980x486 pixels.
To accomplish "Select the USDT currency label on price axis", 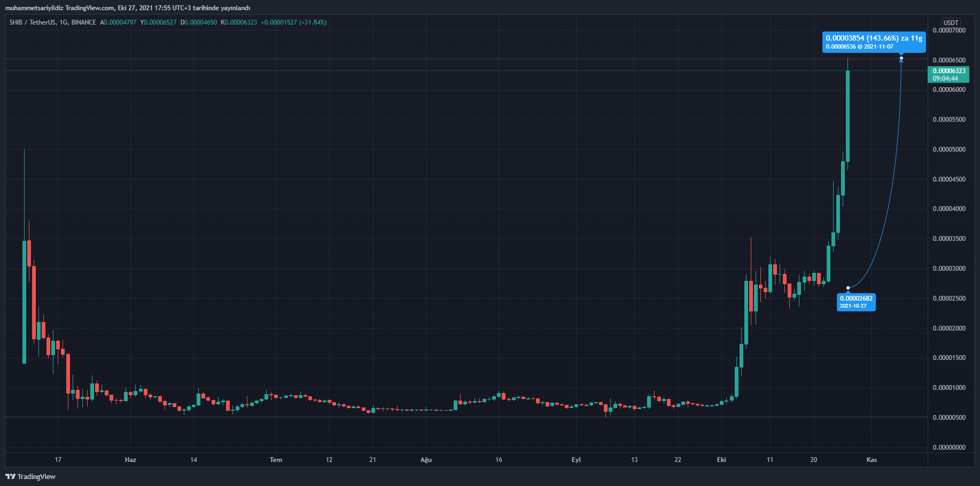I will tap(951, 22).
